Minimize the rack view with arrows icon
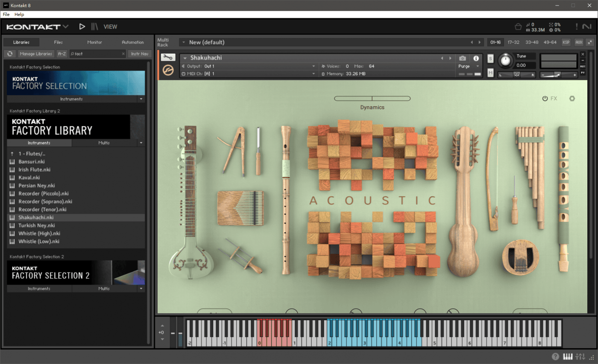 590,42
